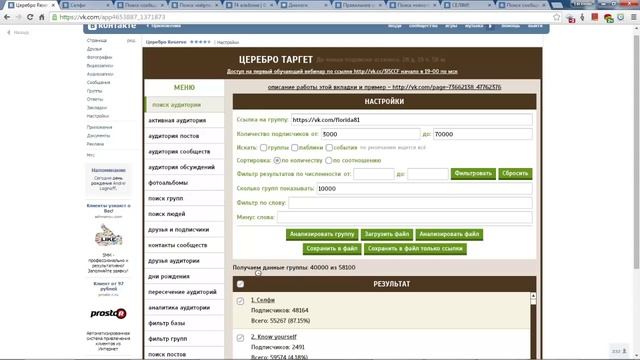
Task: Switch to the СЕЛФИ tab near the right
Action: point(467,5)
